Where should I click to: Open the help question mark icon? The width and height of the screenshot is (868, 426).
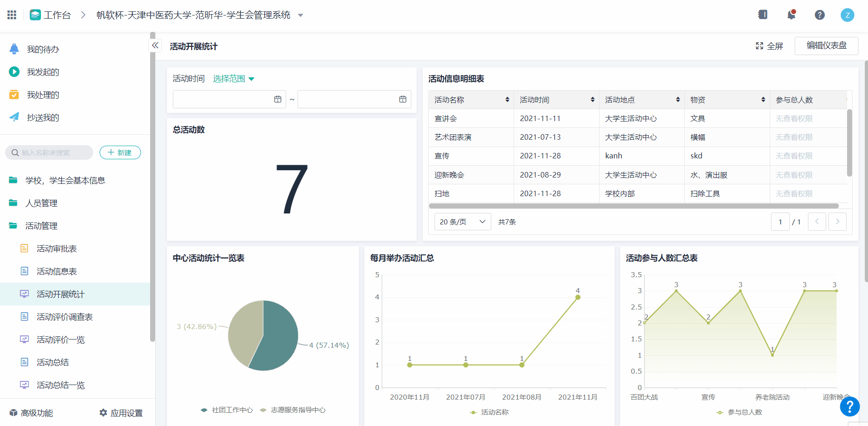point(819,15)
